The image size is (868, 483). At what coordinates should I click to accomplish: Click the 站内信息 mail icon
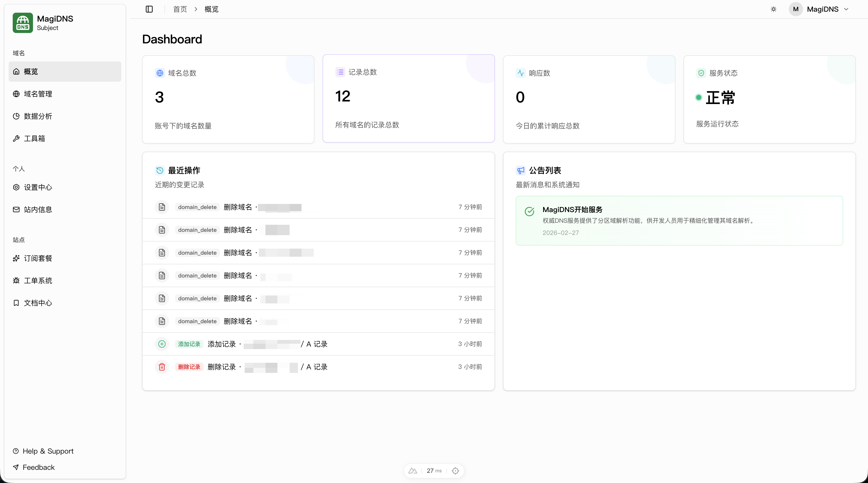16,210
